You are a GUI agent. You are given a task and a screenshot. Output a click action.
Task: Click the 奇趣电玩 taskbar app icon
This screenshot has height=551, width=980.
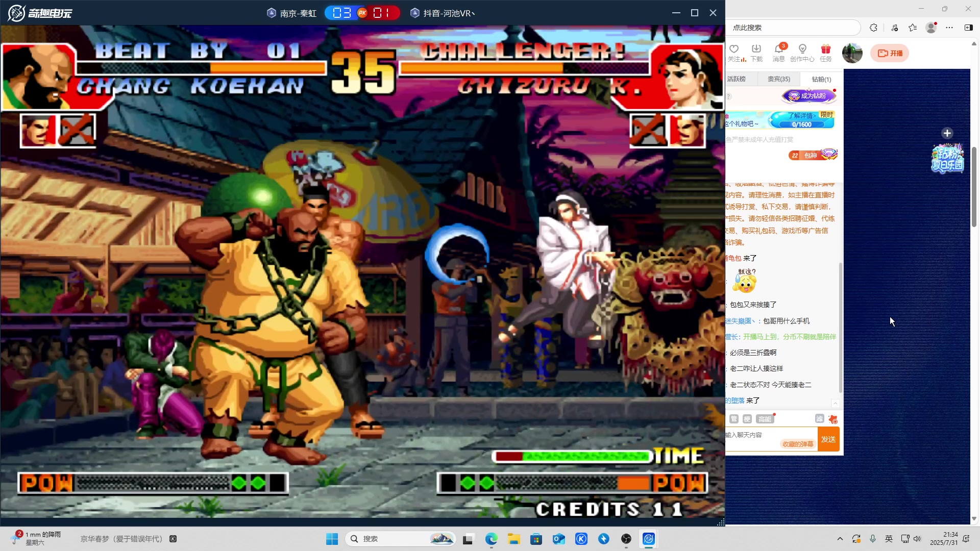[x=649, y=539]
